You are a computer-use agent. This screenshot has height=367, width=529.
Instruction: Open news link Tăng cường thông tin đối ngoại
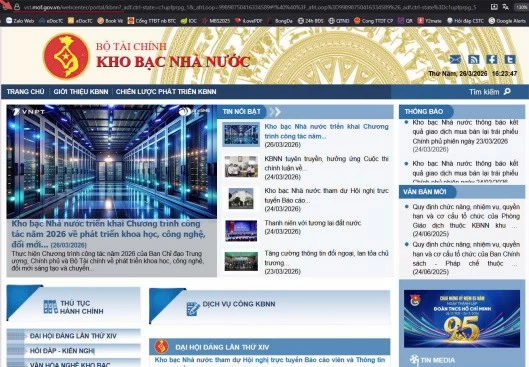(x=326, y=258)
